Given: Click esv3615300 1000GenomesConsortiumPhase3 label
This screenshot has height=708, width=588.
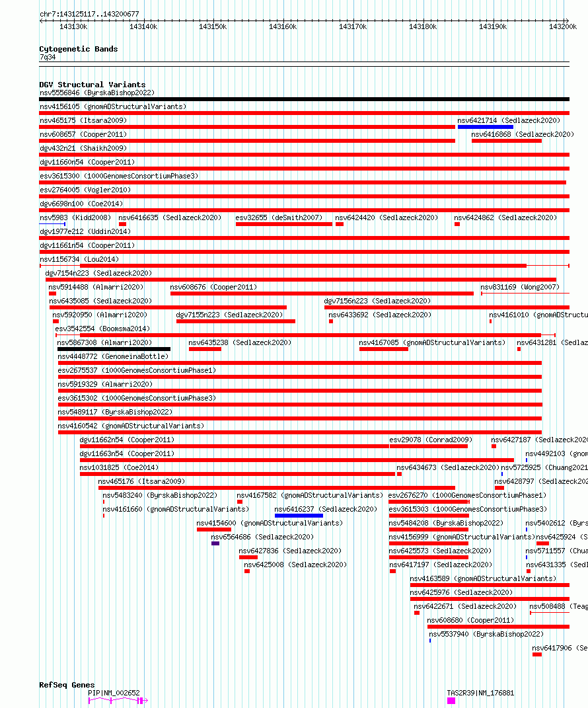Looking at the screenshot, I should (119, 176).
